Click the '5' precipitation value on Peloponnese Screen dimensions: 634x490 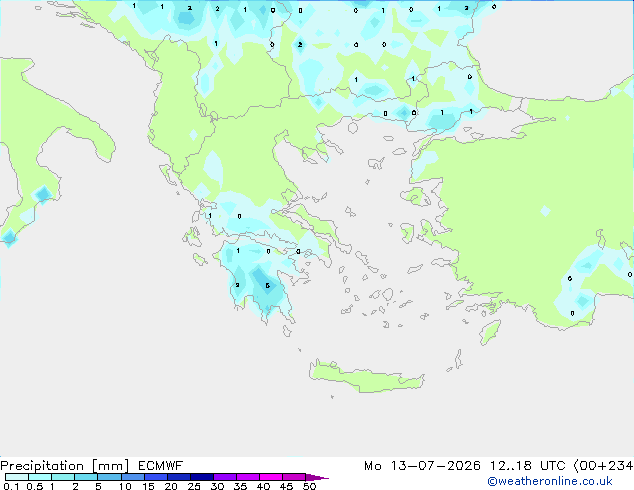click(267, 286)
